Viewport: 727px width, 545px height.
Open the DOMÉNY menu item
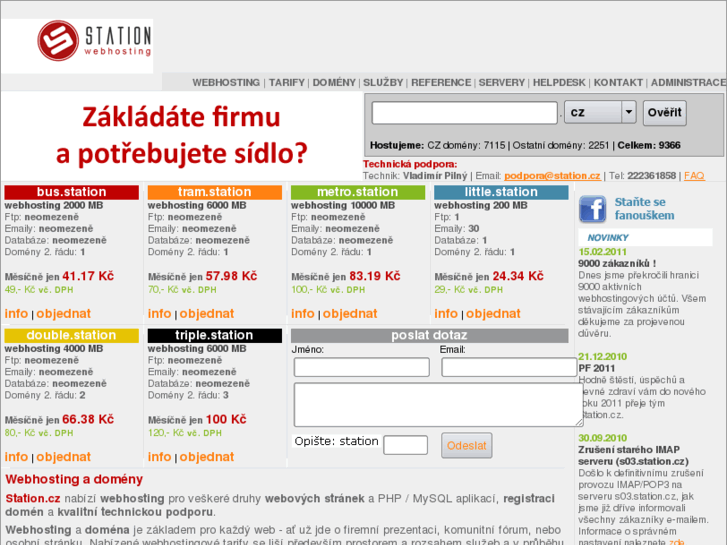(334, 83)
